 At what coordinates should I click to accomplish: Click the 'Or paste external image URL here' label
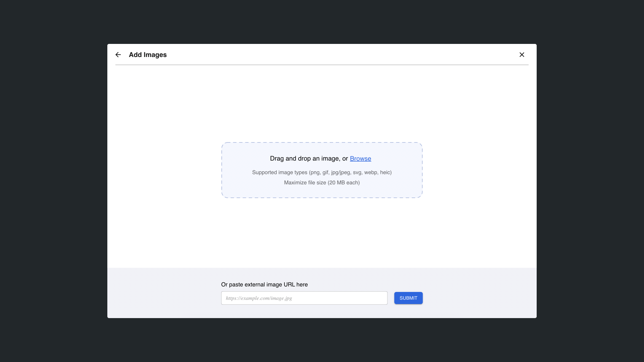click(x=264, y=285)
